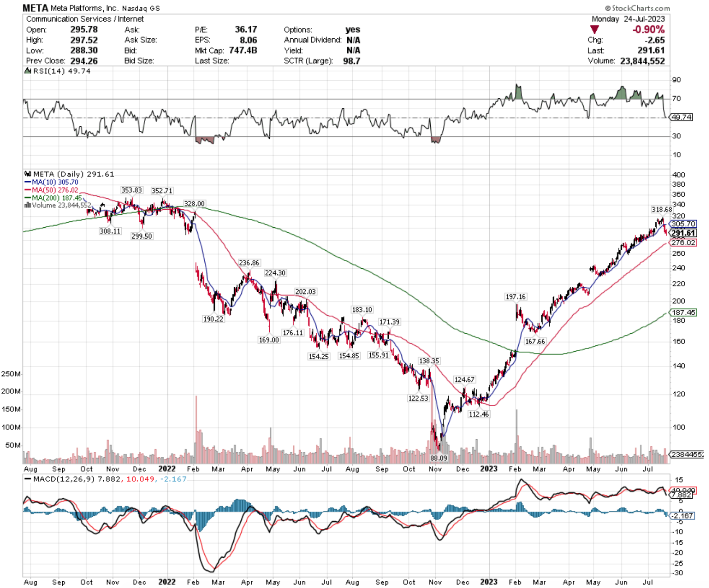This screenshot has width=709, height=588.
Task: Click the Open price 295.78
Action: (84, 29)
